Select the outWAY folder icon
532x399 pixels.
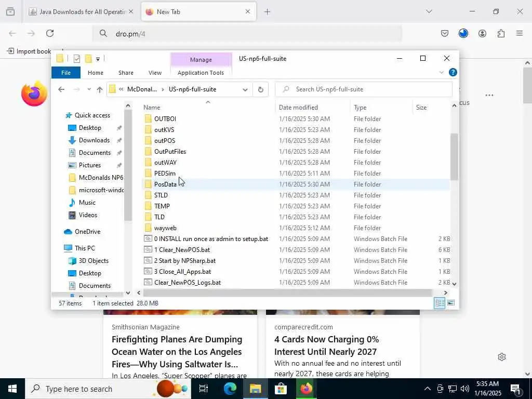[x=148, y=162]
